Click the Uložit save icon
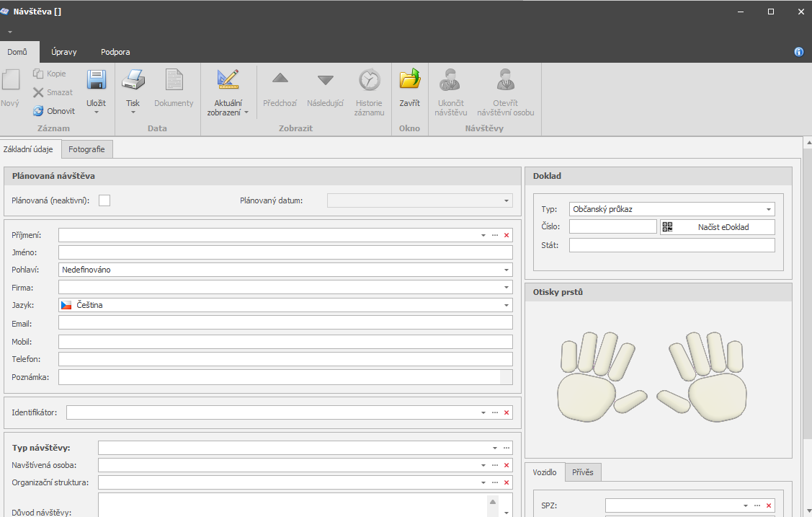Screen dimensions: 812x517 96,80
